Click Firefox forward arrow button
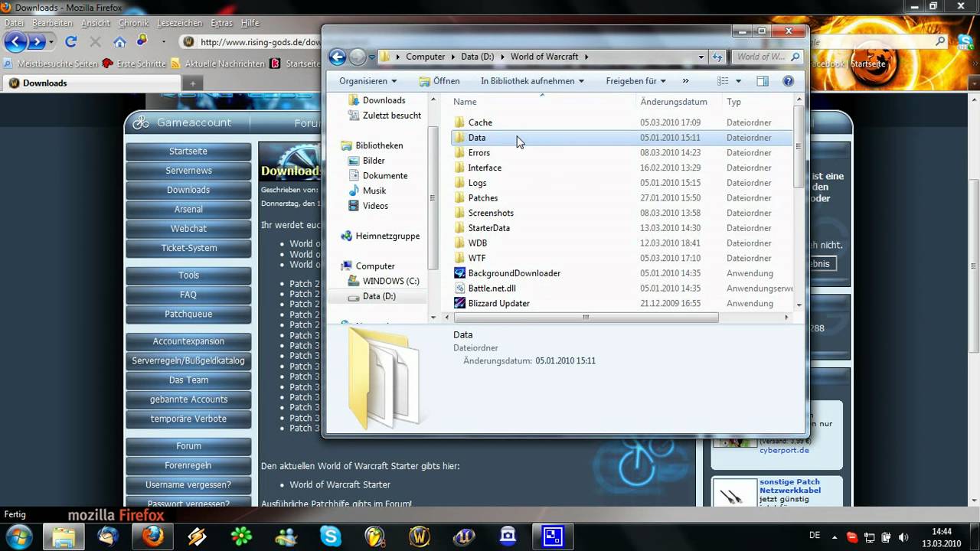This screenshot has height=551, width=980. tap(37, 41)
